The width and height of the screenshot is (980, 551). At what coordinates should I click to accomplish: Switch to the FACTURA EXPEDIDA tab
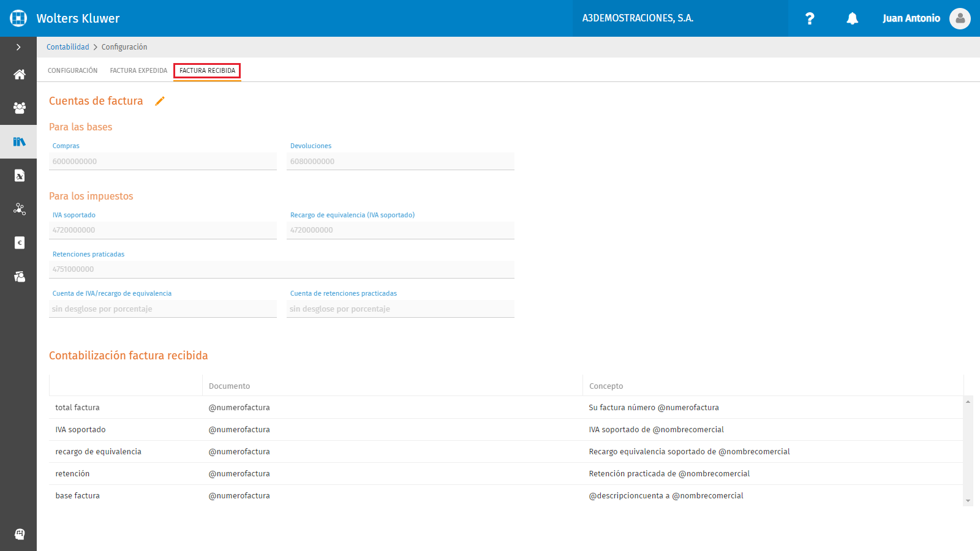pyautogui.click(x=138, y=70)
